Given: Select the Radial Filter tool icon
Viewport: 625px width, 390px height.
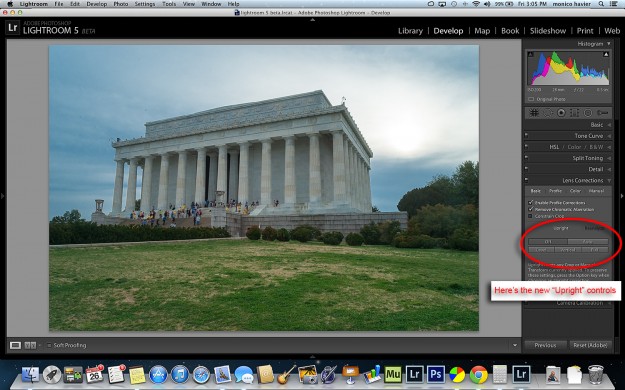Looking at the screenshot, I should click(x=588, y=113).
